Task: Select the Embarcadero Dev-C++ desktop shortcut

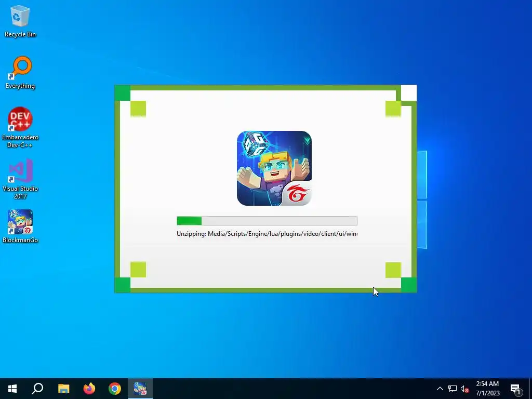Action: coord(20,127)
